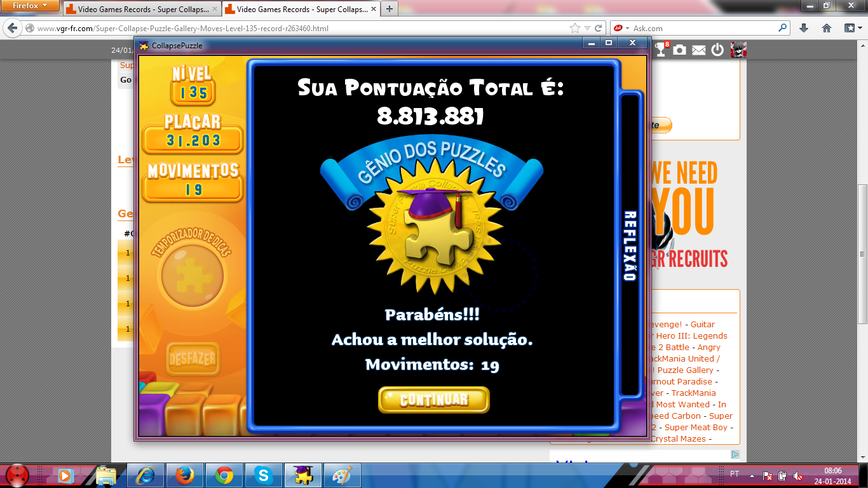Image resolution: width=868 pixels, height=488 pixels.
Task: Click the Firefox downloads arrow icon
Action: pos(804,28)
